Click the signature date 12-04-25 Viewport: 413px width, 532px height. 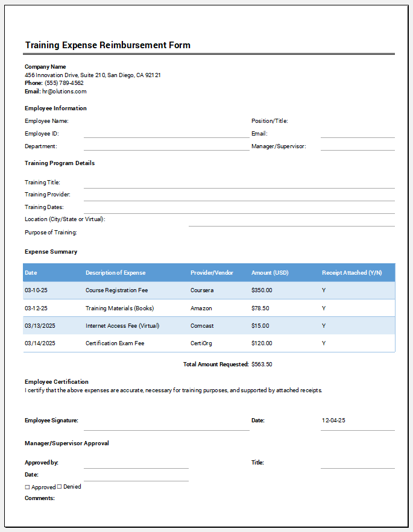(333, 421)
